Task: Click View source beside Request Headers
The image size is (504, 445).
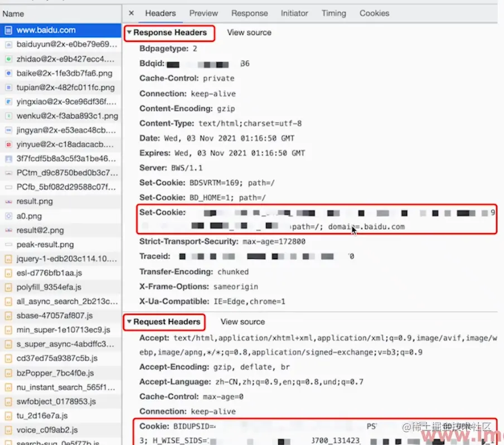Action: coord(243,322)
